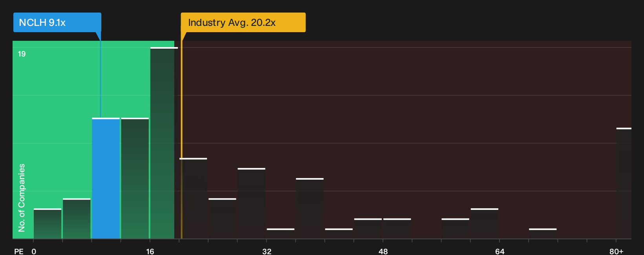Click the x-axis label 80+

click(617, 251)
